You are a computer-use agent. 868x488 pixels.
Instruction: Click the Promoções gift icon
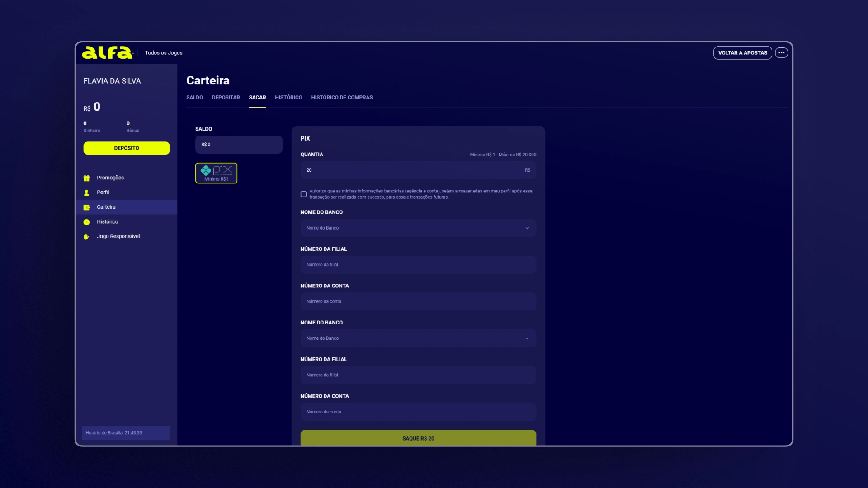[x=86, y=178]
